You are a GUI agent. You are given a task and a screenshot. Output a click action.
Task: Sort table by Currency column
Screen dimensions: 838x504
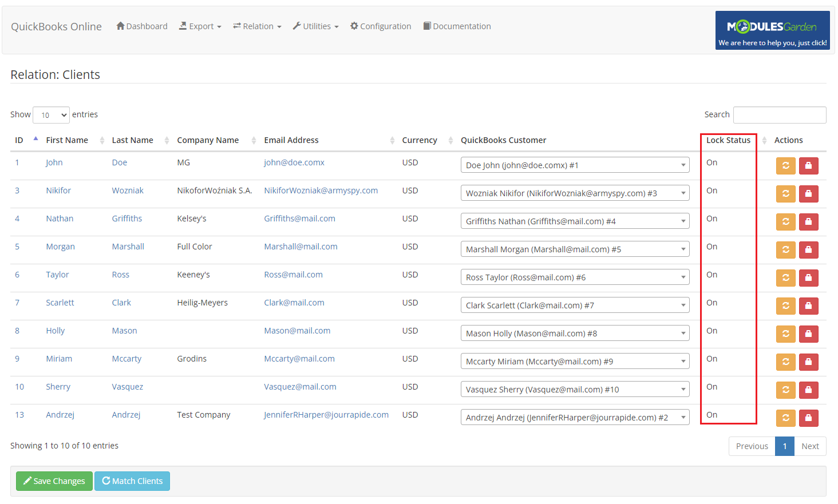pyautogui.click(x=427, y=140)
